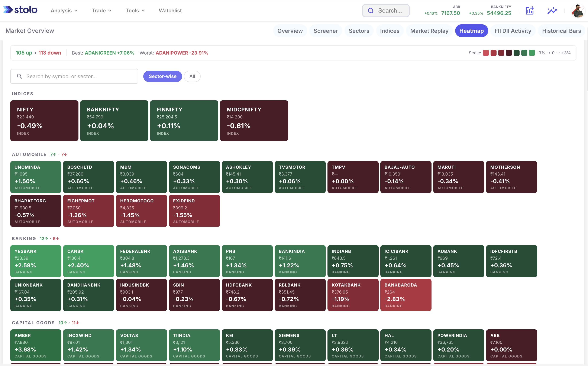The height and width of the screenshot is (366, 588).
Task: Open the Historical Bars tab
Action: (561, 31)
